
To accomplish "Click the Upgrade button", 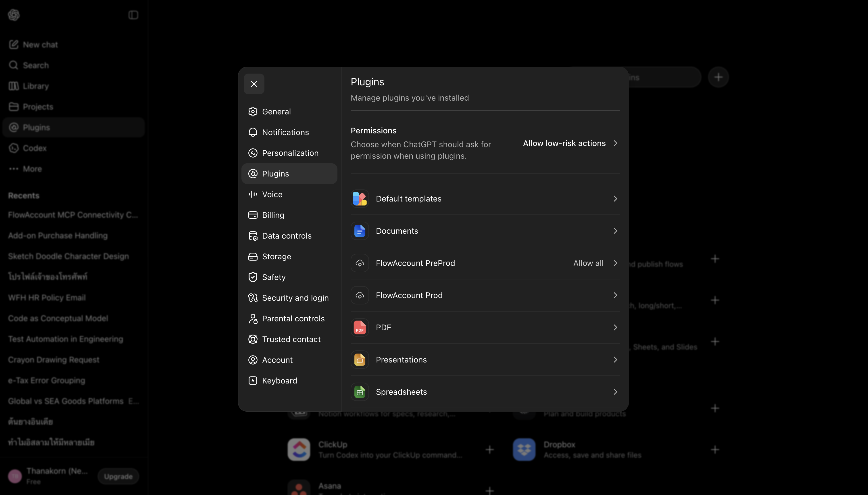I will pos(118,477).
